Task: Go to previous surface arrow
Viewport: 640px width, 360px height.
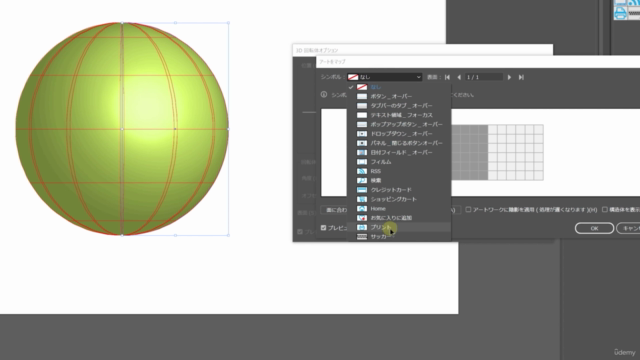Action: [x=459, y=77]
